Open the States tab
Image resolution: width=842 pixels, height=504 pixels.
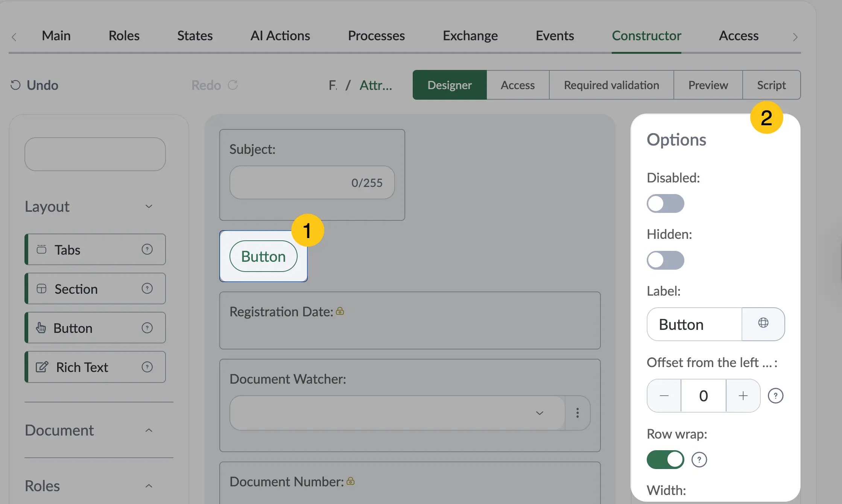coord(195,36)
